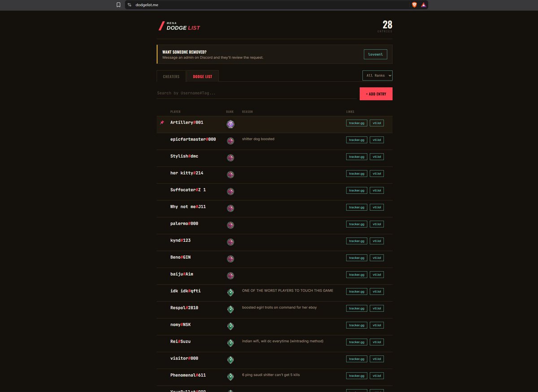
Task: Click the rank badge for Stylish#dmc
Action: tap(230, 157)
